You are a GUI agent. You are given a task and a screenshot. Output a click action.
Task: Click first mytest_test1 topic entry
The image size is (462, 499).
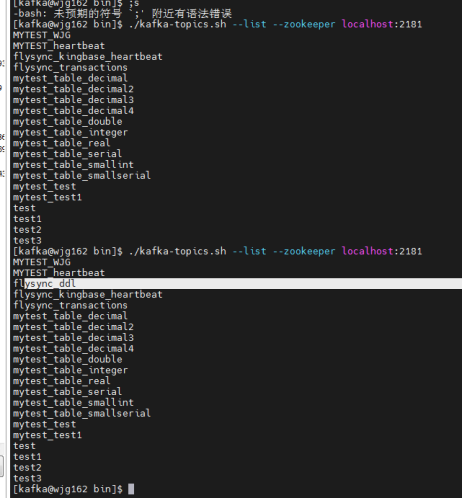tap(47, 197)
